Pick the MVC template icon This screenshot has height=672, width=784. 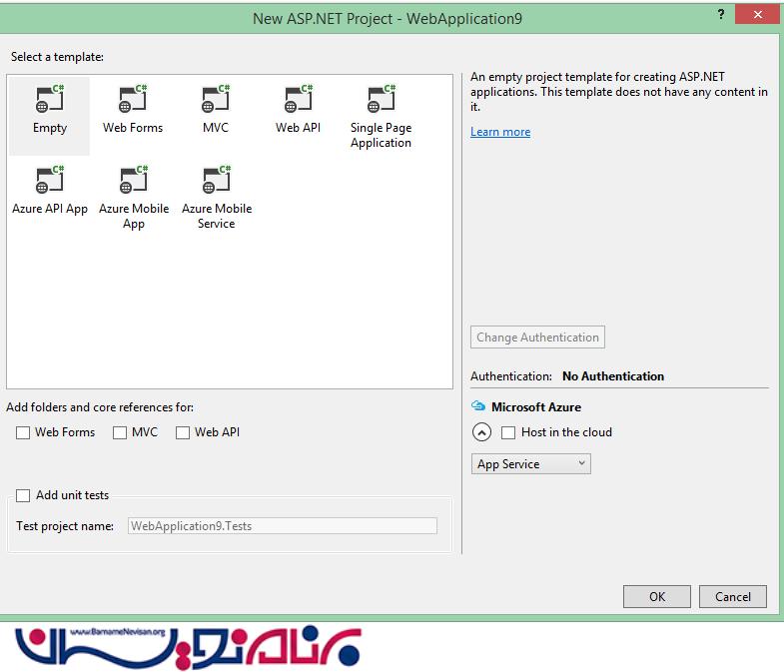[216, 99]
